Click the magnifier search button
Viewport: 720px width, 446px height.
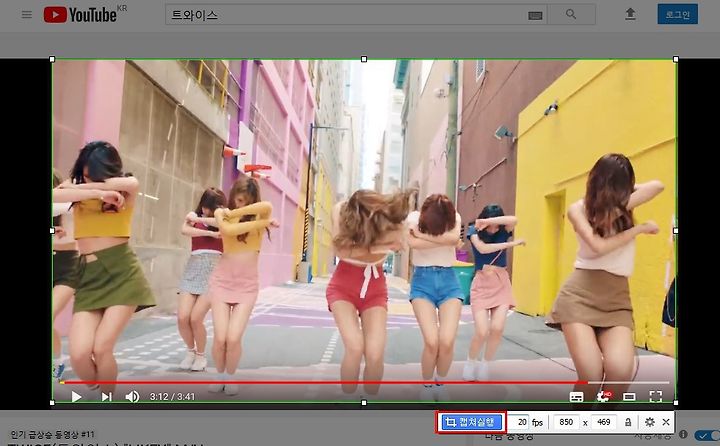point(571,14)
